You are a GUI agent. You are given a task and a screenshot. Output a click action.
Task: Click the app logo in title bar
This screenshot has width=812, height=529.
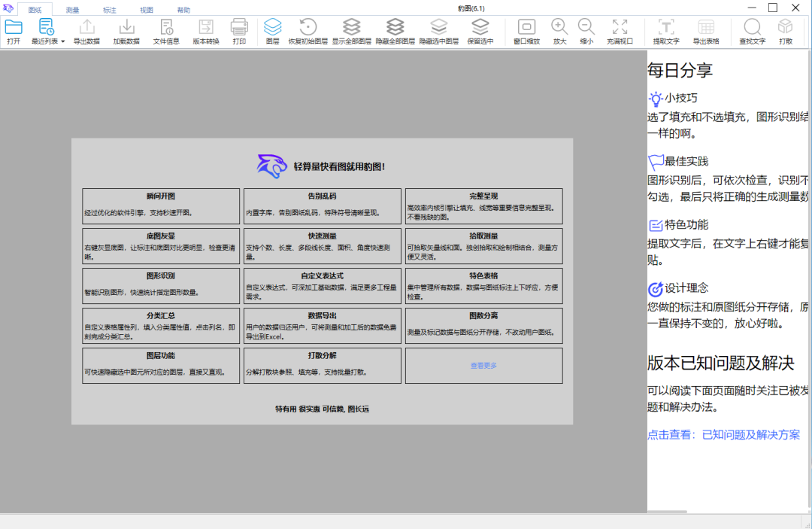coord(8,8)
